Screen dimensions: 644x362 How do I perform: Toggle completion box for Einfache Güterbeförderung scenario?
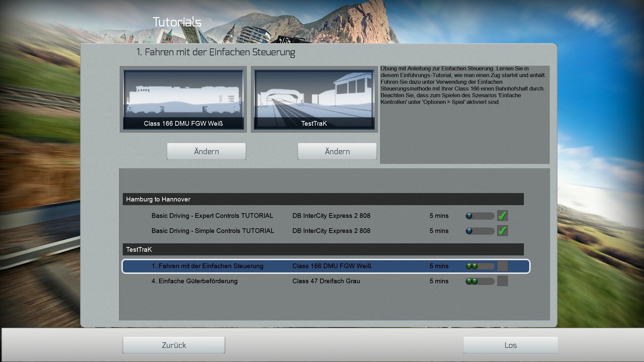[x=502, y=281]
